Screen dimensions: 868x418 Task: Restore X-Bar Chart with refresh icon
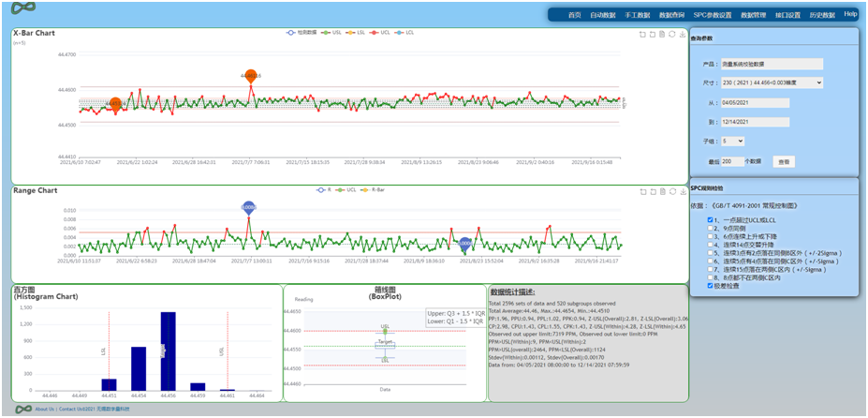point(672,35)
